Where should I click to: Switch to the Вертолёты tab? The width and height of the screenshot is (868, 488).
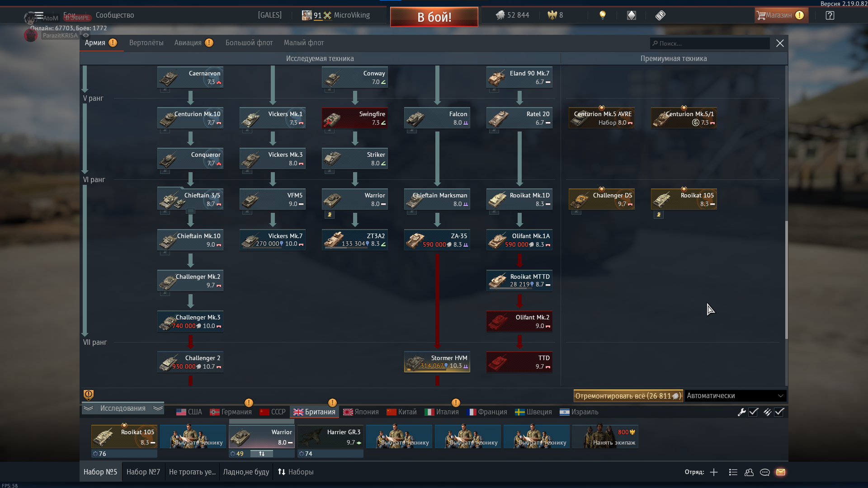[x=146, y=43]
